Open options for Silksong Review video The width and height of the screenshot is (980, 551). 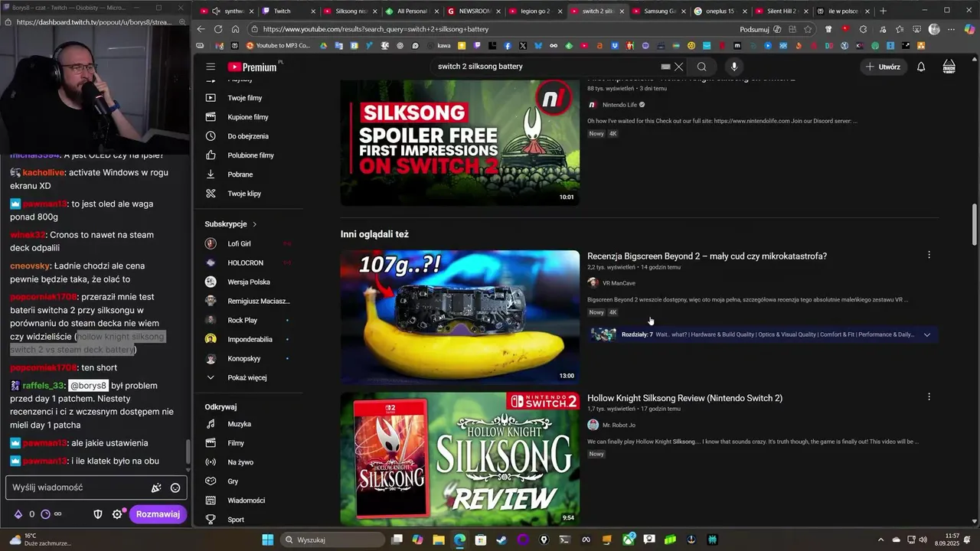(x=929, y=397)
